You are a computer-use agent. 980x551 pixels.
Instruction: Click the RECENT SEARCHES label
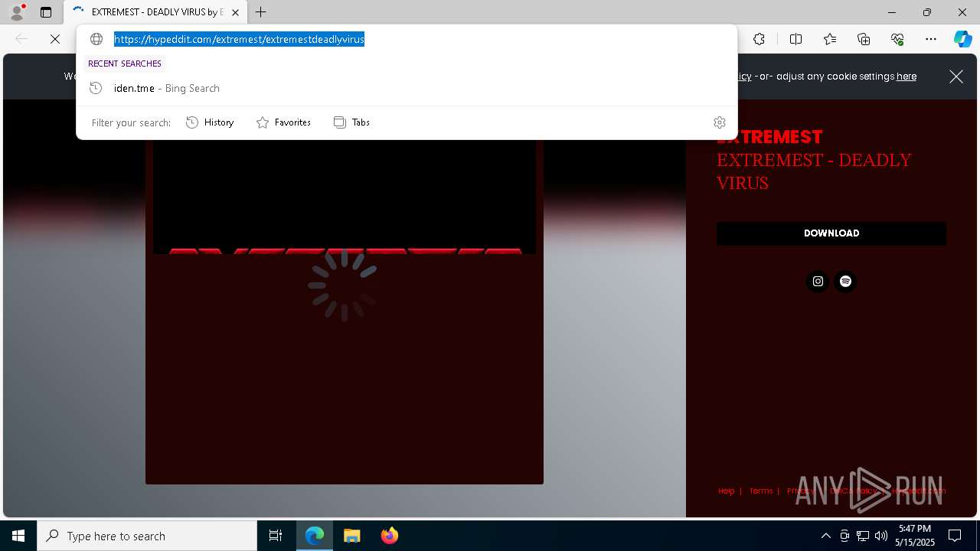coord(125,64)
